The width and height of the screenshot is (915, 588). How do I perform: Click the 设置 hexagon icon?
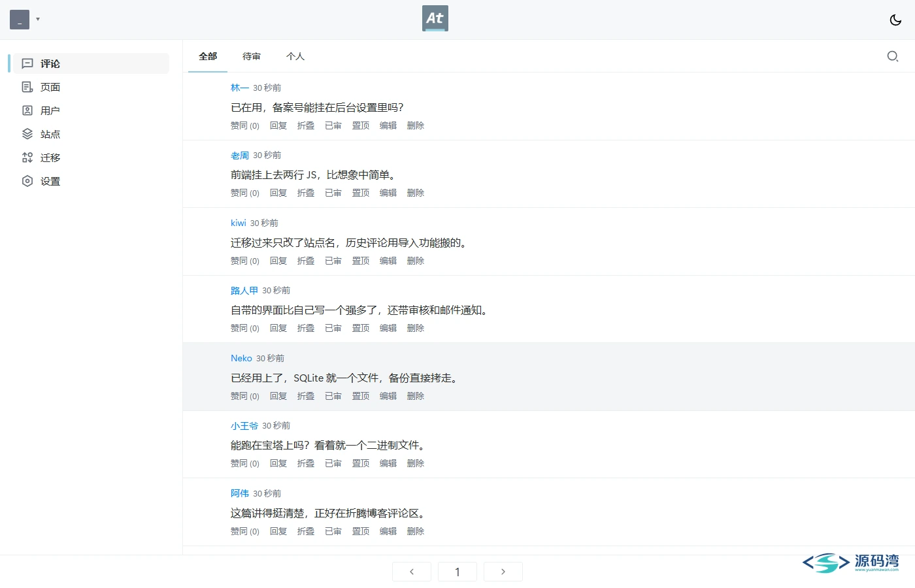click(x=27, y=181)
